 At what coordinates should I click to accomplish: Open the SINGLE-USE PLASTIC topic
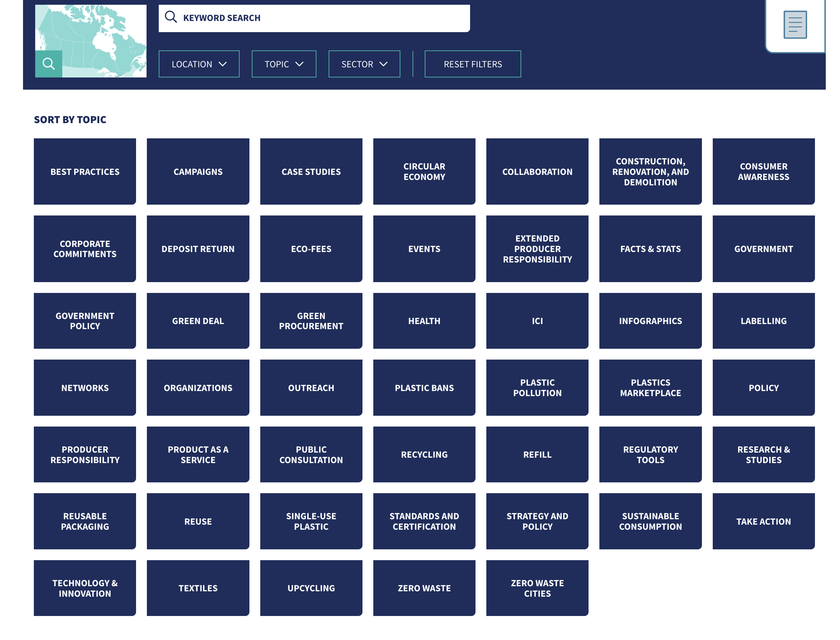pos(311,521)
